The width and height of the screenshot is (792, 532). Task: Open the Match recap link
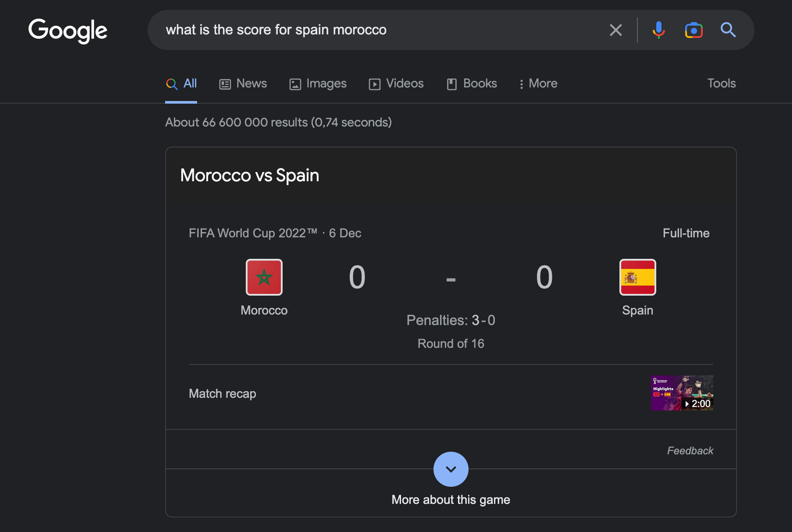click(222, 393)
